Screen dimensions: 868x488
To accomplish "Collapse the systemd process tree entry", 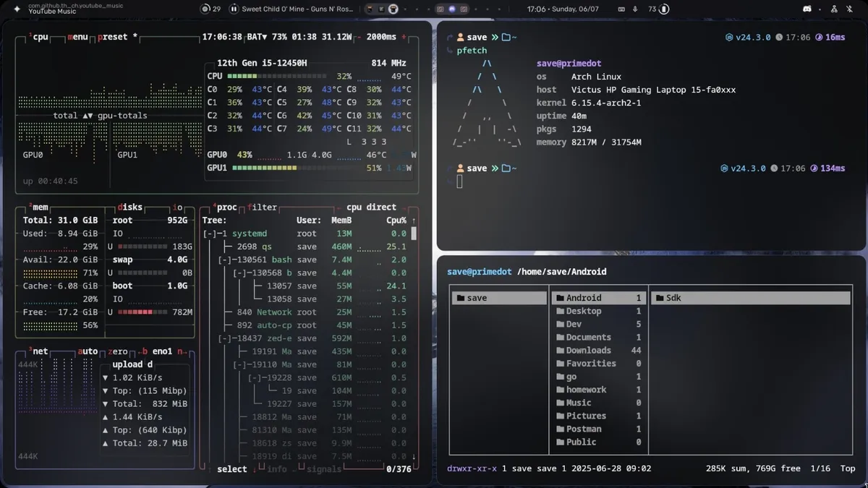I will [211, 233].
